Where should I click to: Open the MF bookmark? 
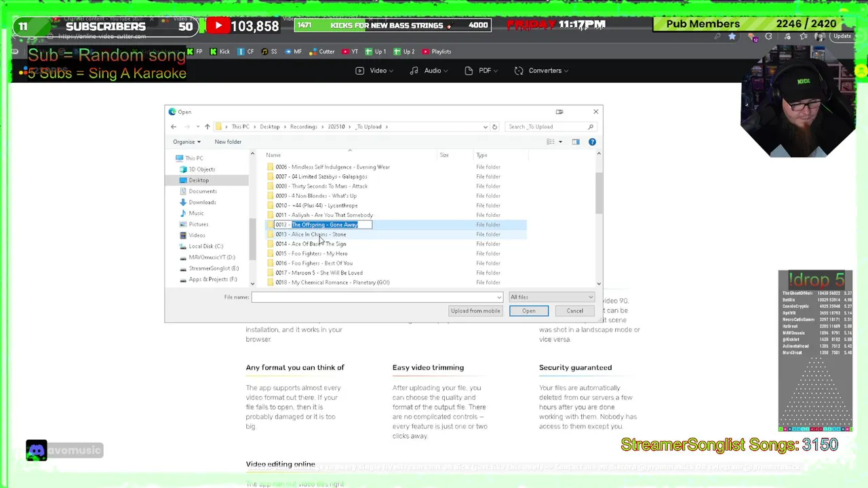pos(293,52)
